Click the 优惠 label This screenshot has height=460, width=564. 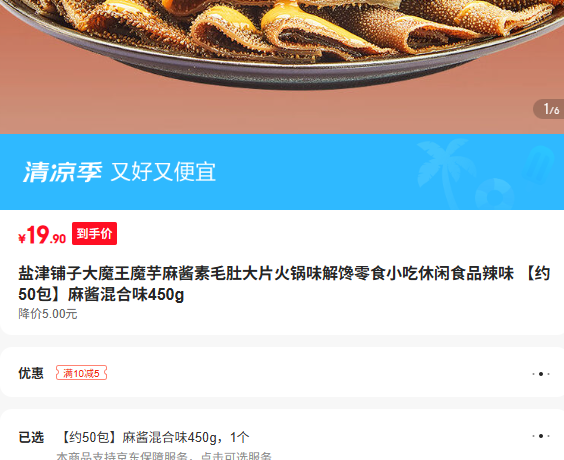(31, 373)
